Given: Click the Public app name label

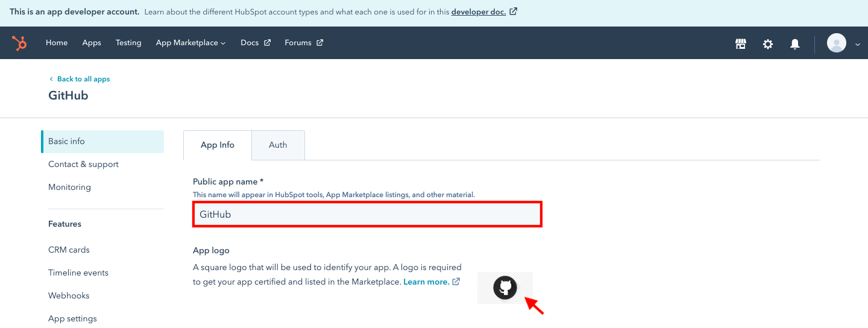Looking at the screenshot, I should [228, 181].
